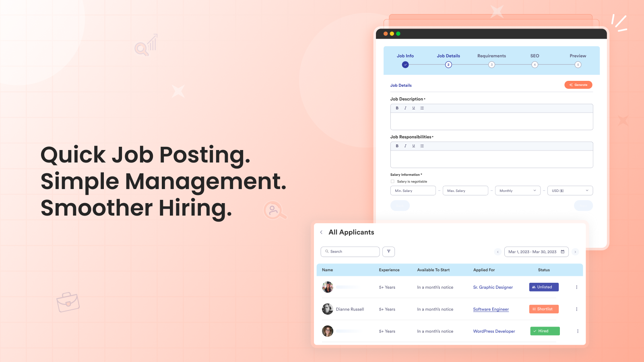
Task: Click Experience column header
Action: [389, 270]
